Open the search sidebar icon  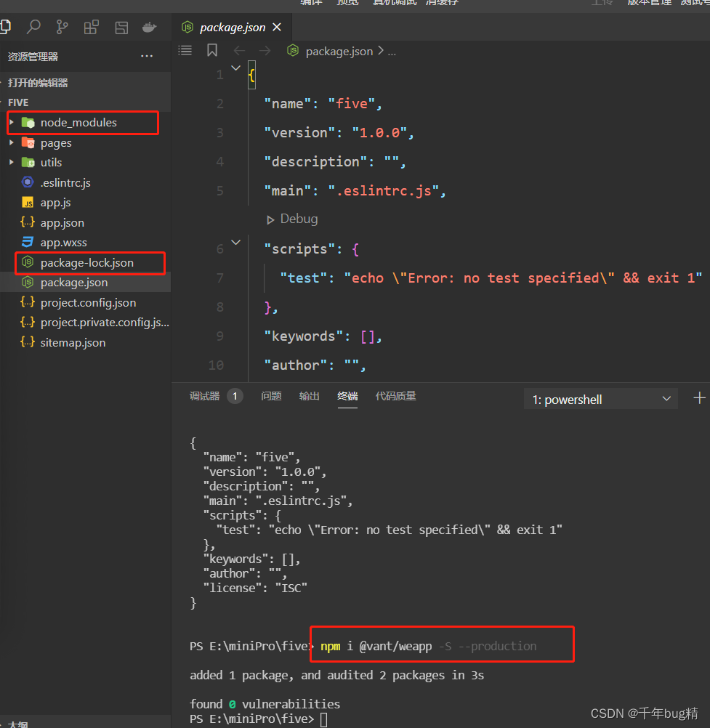(x=33, y=27)
